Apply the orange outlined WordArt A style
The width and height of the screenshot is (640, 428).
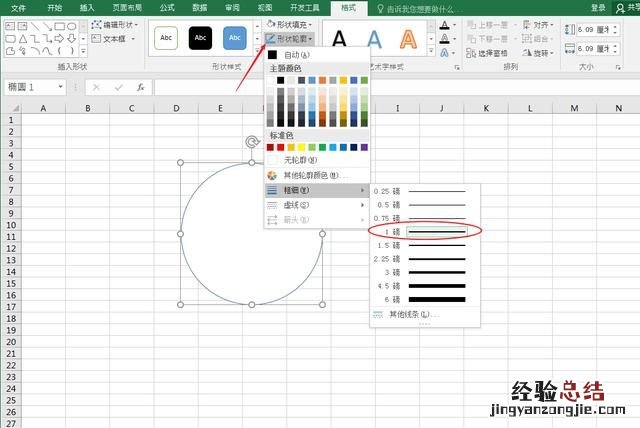click(408, 39)
